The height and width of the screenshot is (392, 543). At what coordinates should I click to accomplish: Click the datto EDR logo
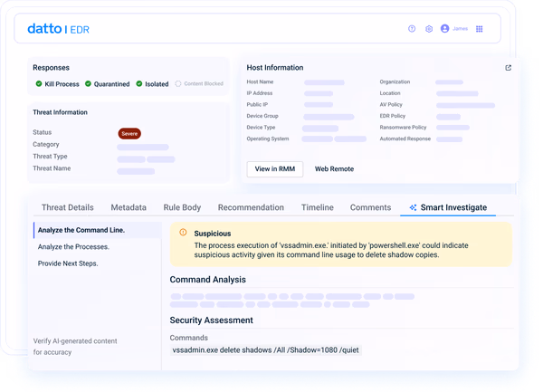[58, 29]
